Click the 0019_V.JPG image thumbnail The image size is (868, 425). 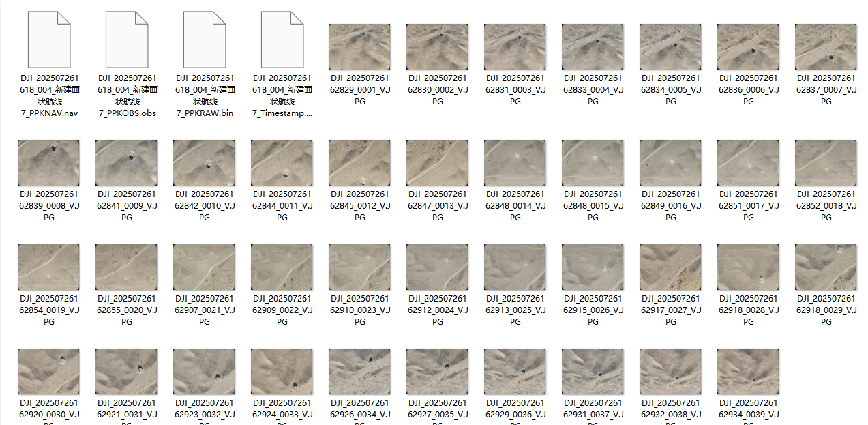(x=48, y=267)
